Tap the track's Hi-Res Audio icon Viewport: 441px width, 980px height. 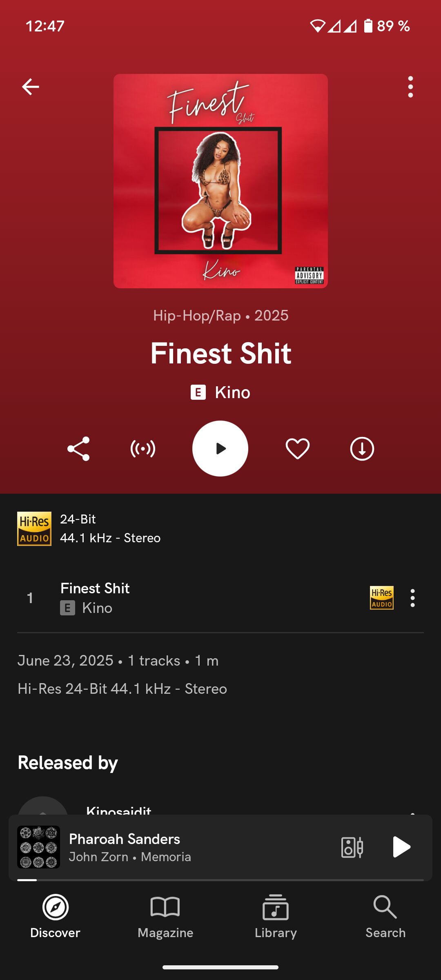pos(382,598)
